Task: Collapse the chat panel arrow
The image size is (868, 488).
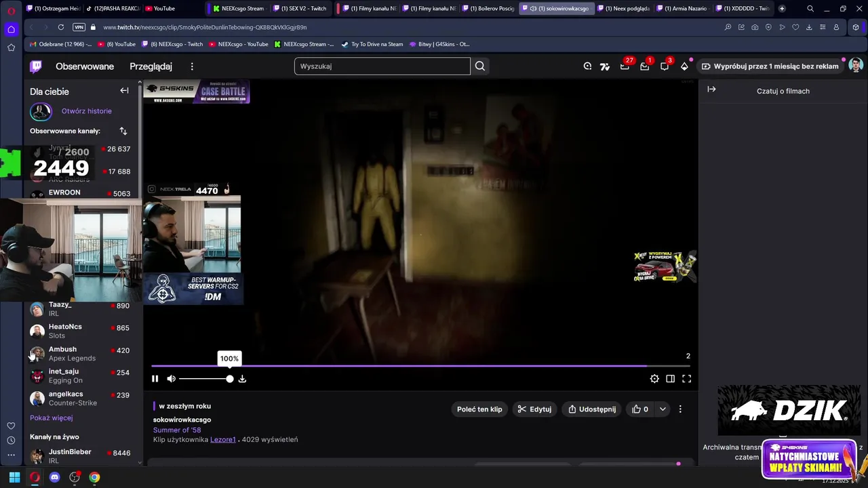Action: [711, 89]
